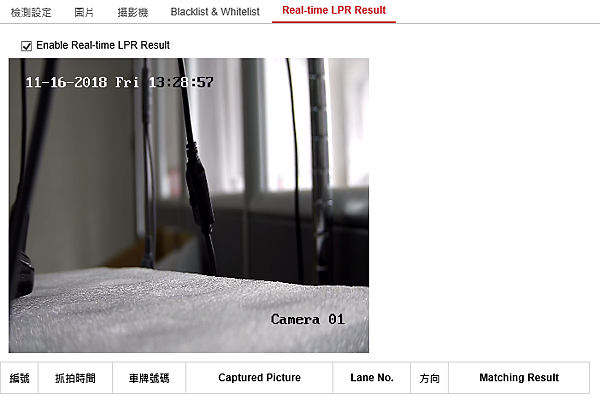This screenshot has height=418, width=600.
Task: Go to Blacklist & Whitelist tab
Action: coord(215,12)
